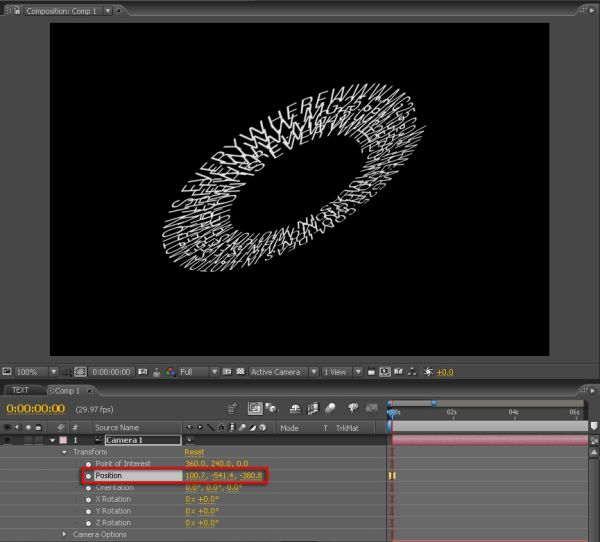Click the current time 0:00:00:00 display

[x=36, y=409]
